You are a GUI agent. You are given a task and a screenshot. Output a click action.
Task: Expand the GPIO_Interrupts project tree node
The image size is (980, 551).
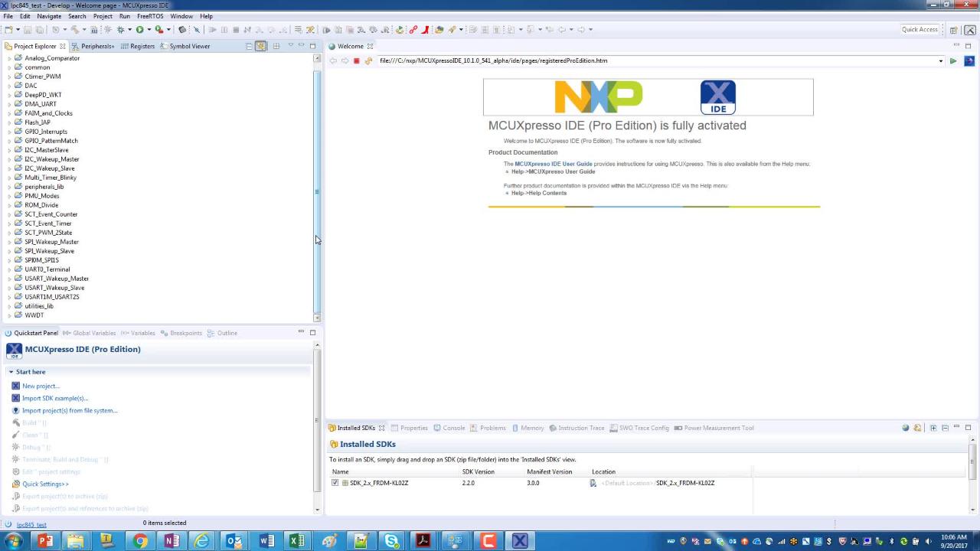point(9,132)
